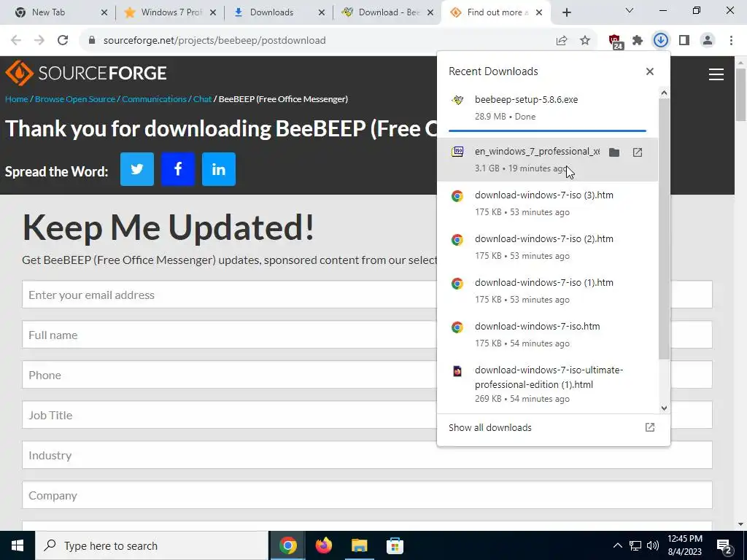Image resolution: width=747 pixels, height=560 pixels.
Task: Click the Chrome downloads toolbar icon
Action: click(x=661, y=41)
